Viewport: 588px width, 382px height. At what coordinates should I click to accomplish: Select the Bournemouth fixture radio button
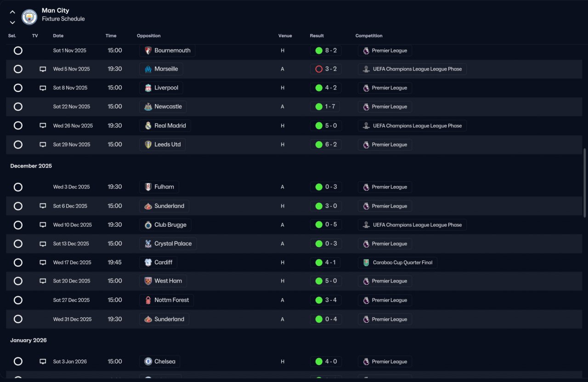tap(18, 51)
